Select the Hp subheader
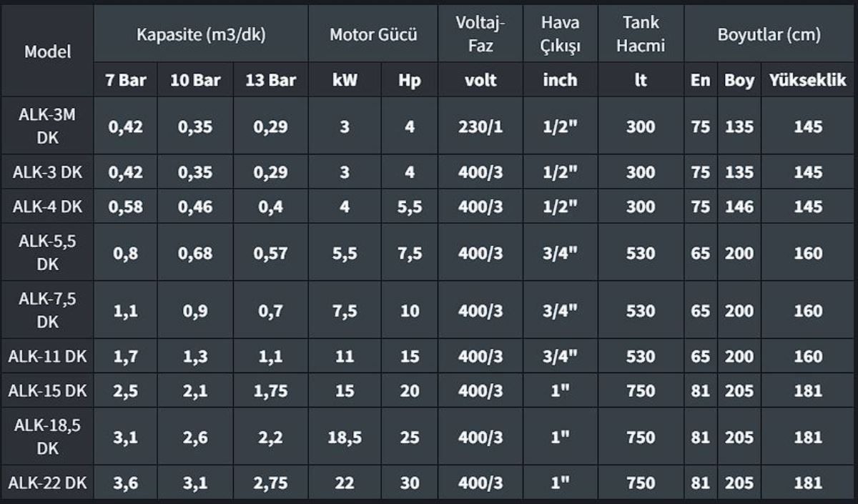Viewport: 858px width, 504px height. 410,80
